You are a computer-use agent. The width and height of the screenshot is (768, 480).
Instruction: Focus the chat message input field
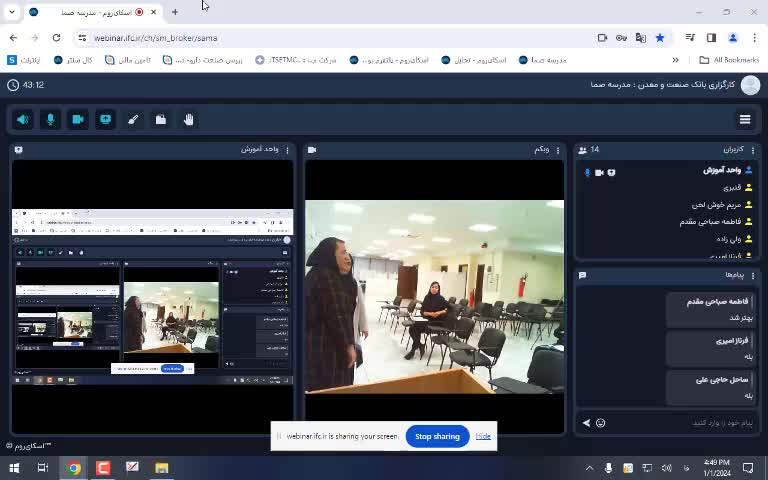(x=683, y=423)
